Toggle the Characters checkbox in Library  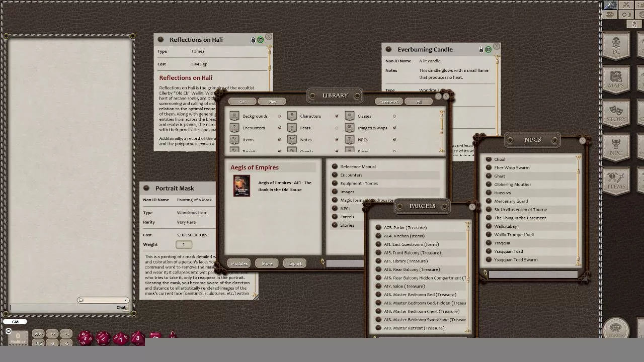pos(337,116)
